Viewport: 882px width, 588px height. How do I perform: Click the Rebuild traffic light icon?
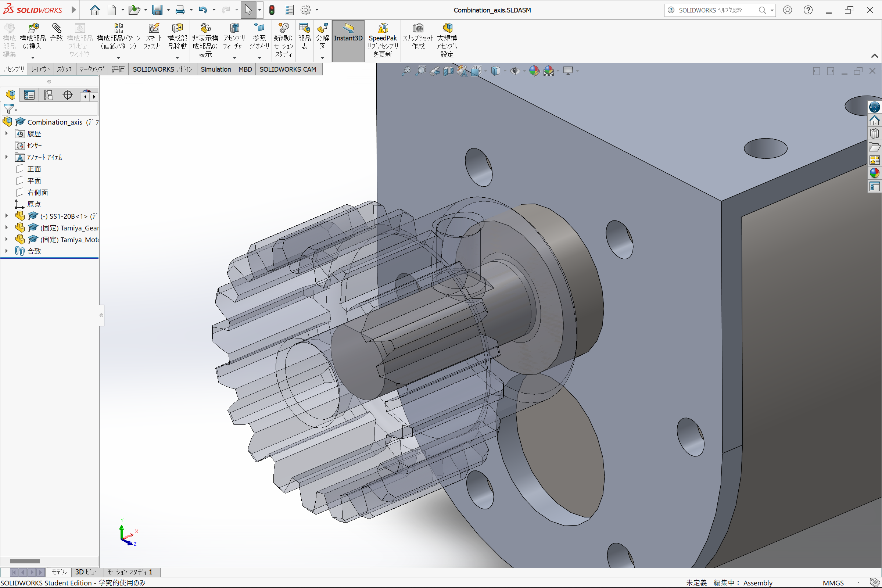pyautogui.click(x=272, y=10)
